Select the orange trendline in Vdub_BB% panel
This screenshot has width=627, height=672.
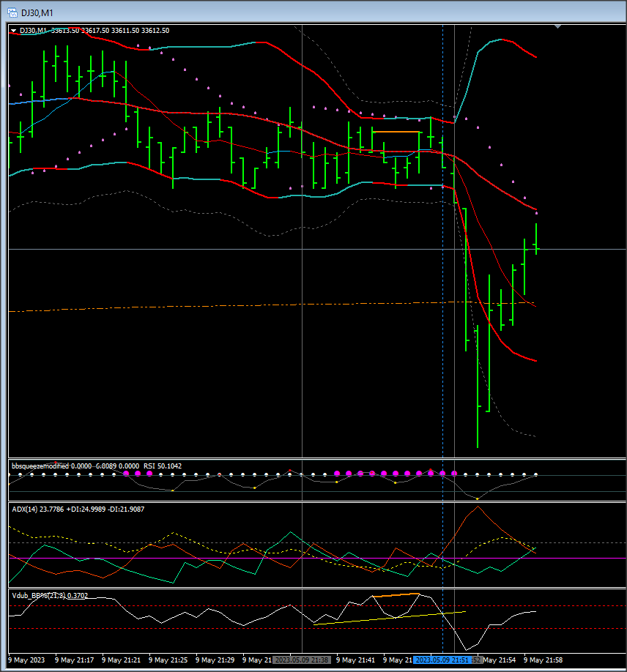pos(396,595)
